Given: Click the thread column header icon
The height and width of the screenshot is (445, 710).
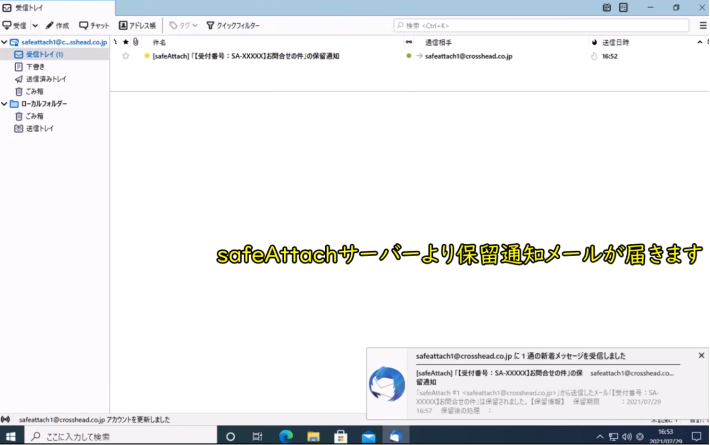Looking at the screenshot, I should pyautogui.click(x=115, y=42).
